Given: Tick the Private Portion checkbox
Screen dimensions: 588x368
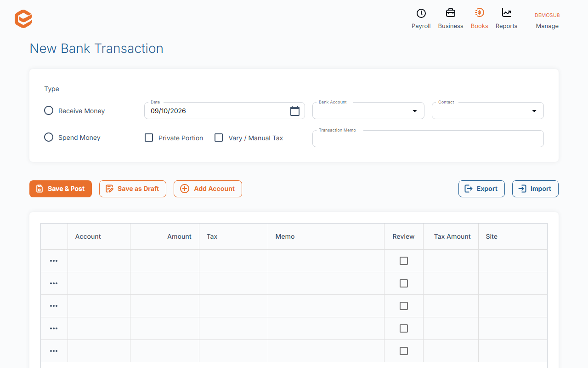Looking at the screenshot, I should [149, 138].
